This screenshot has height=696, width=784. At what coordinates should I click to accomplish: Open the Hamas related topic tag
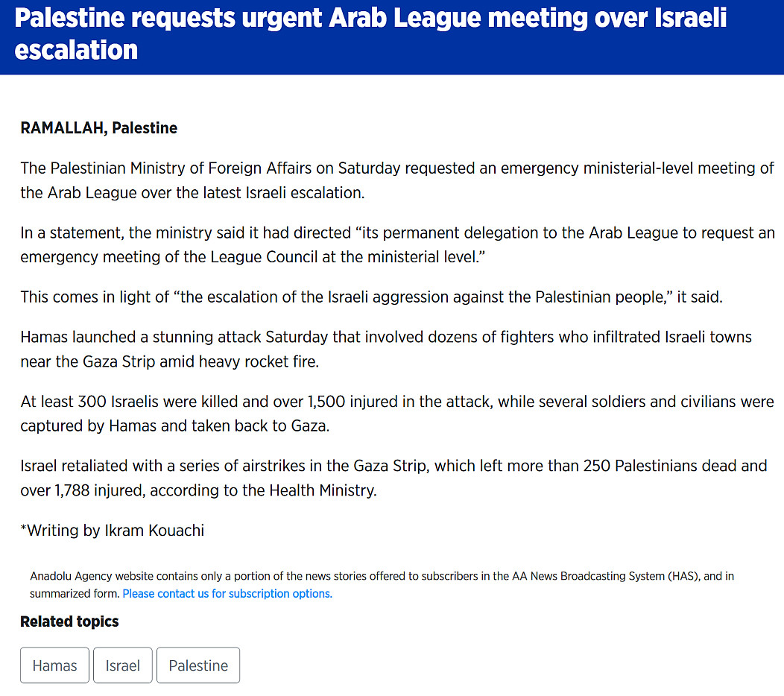[54, 665]
